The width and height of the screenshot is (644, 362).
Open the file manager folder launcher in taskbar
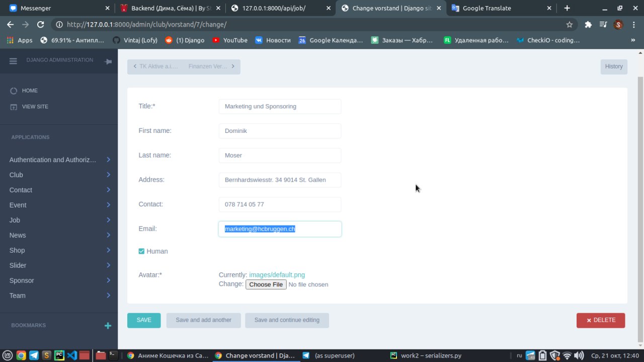(101, 355)
